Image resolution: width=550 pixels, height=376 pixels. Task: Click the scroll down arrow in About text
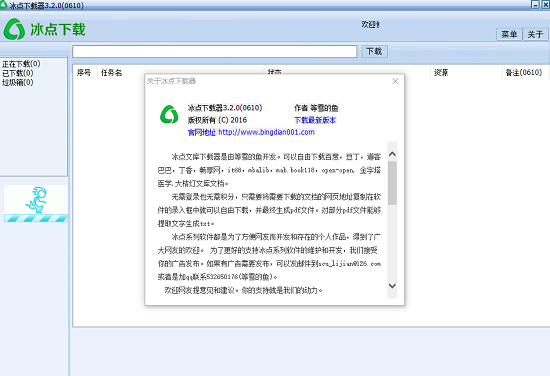[393, 286]
